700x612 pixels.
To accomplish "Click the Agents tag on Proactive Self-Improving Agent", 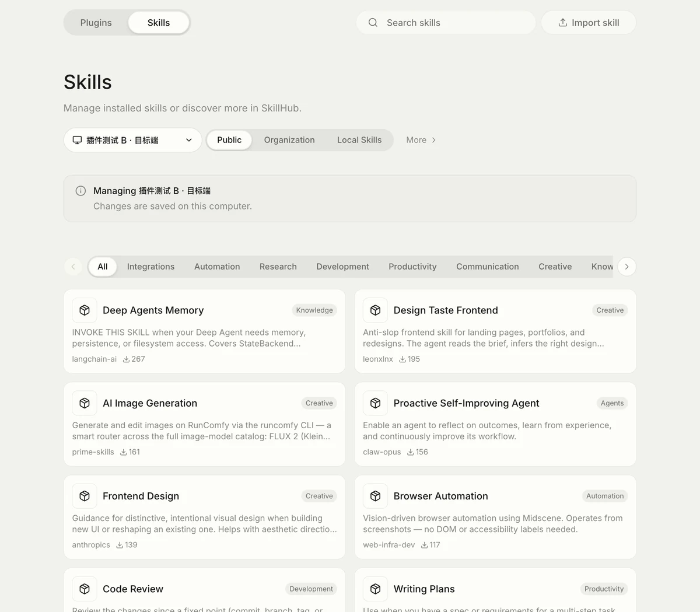I will (x=612, y=403).
